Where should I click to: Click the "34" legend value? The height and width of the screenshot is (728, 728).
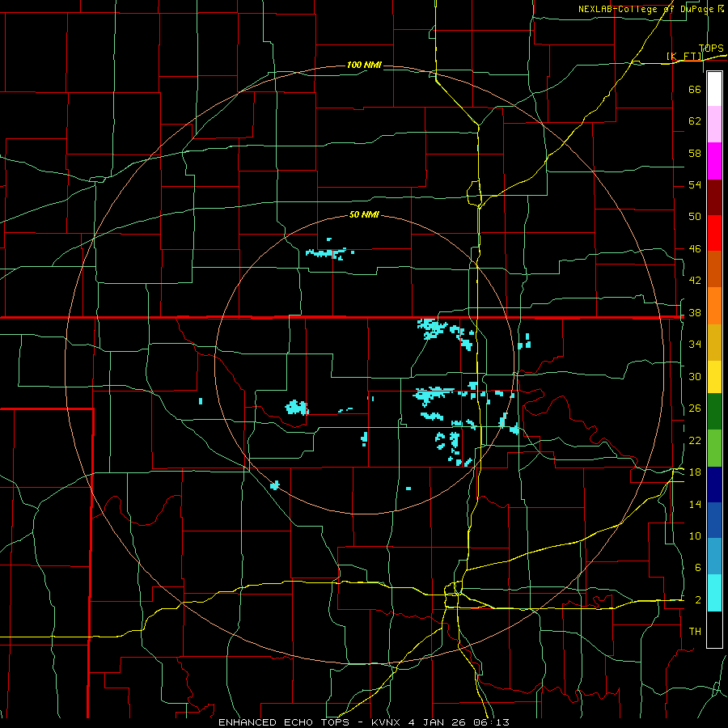(695, 345)
